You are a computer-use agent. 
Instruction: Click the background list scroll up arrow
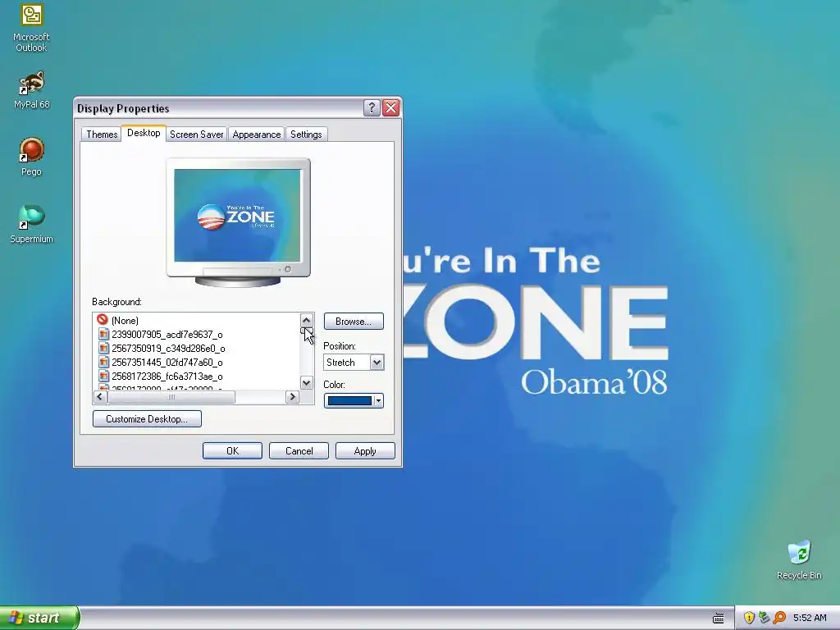coord(307,321)
